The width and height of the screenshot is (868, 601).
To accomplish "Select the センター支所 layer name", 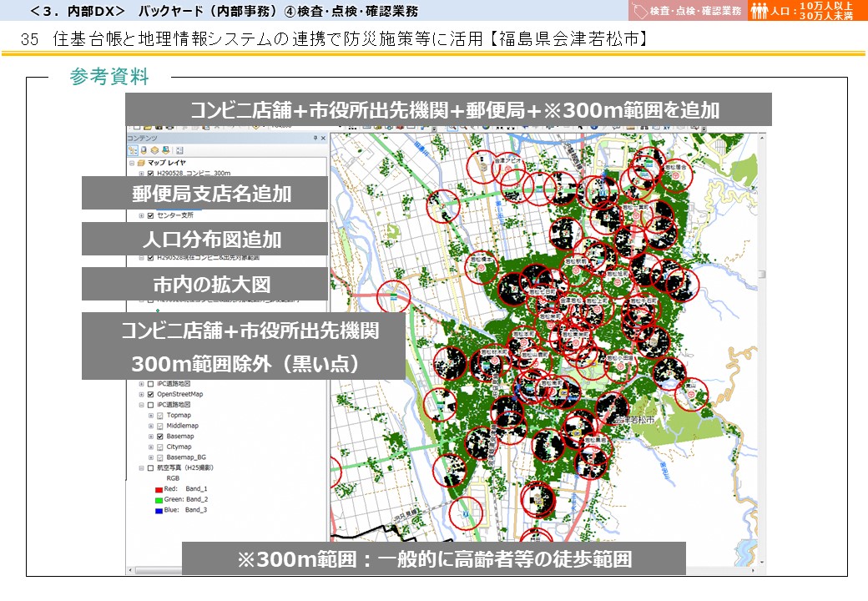I will [x=175, y=215].
